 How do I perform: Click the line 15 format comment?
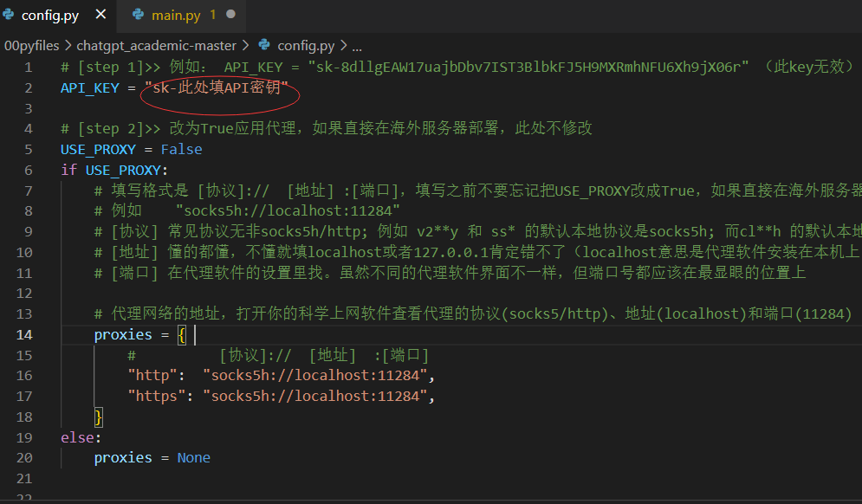click(278, 355)
